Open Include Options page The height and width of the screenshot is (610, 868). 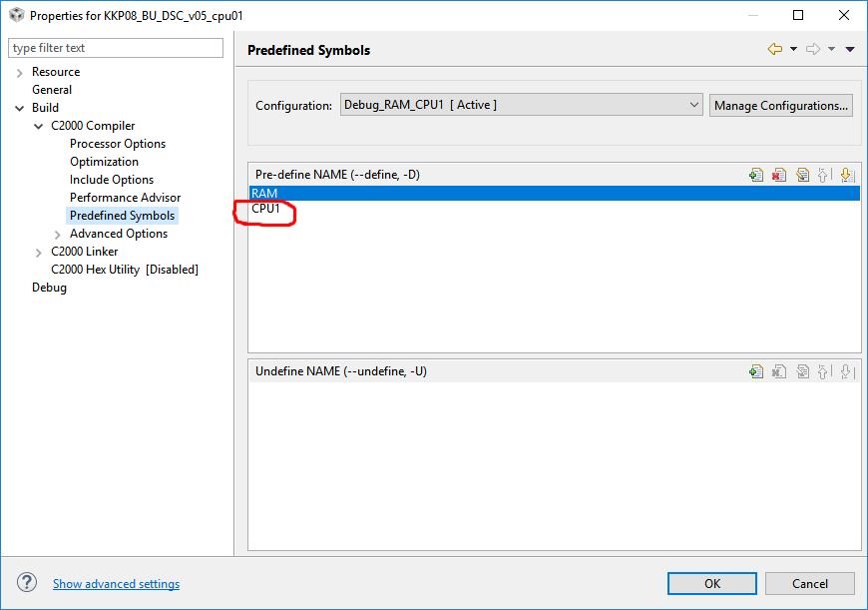112,180
